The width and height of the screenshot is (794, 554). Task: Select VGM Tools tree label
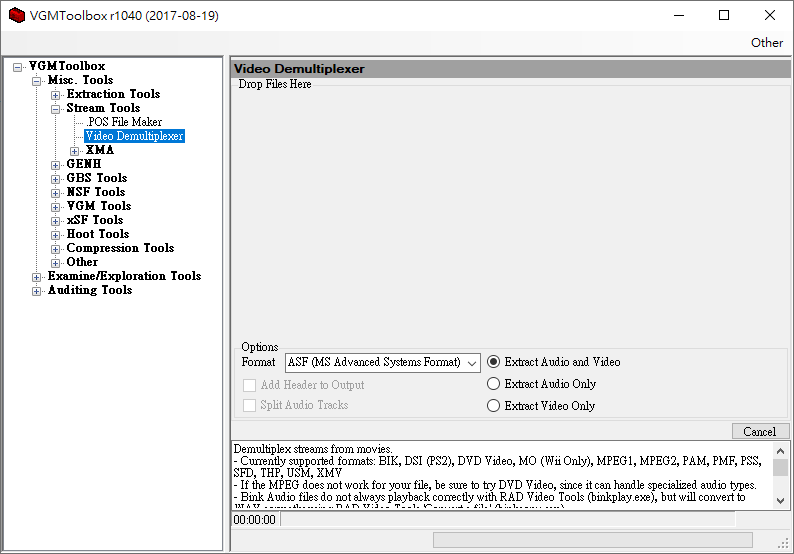tap(99, 206)
